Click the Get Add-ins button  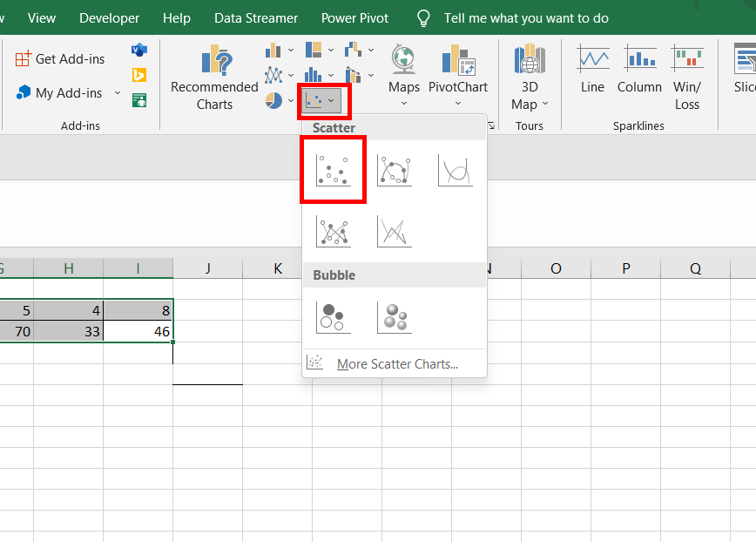pyautogui.click(x=60, y=59)
